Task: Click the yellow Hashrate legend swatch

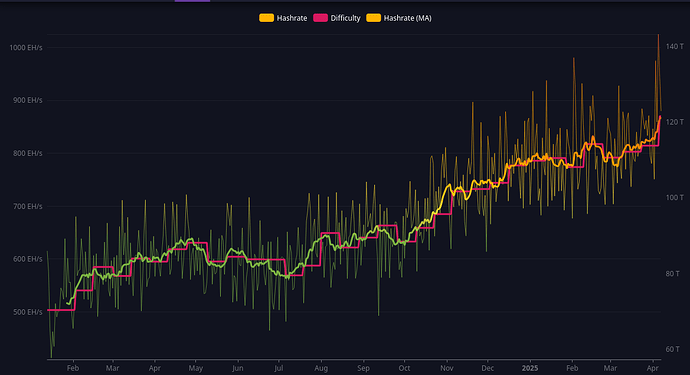Action: 266,18
